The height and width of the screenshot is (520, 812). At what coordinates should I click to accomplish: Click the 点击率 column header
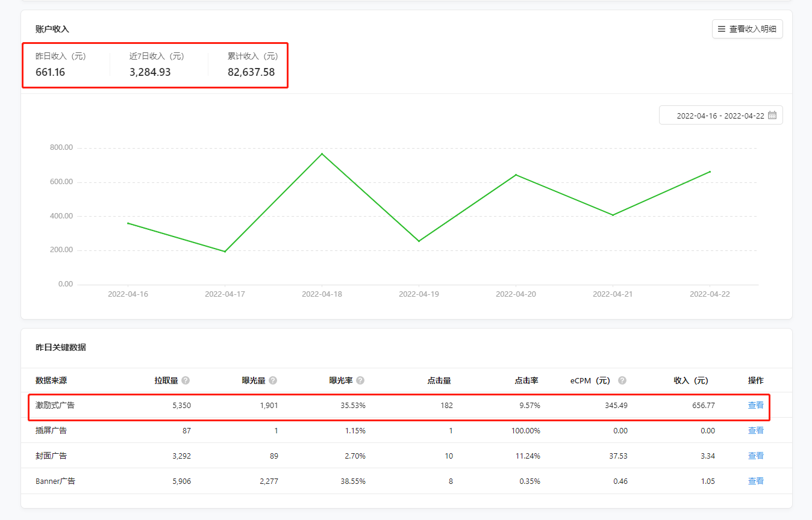click(526, 380)
